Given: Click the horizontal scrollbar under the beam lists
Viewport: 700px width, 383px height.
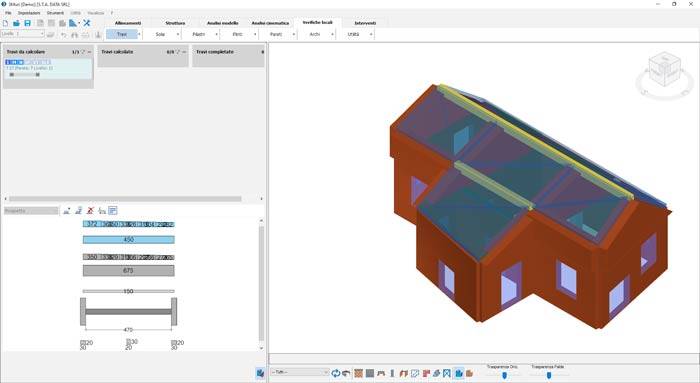Looking at the screenshot, I should tap(125, 199).
